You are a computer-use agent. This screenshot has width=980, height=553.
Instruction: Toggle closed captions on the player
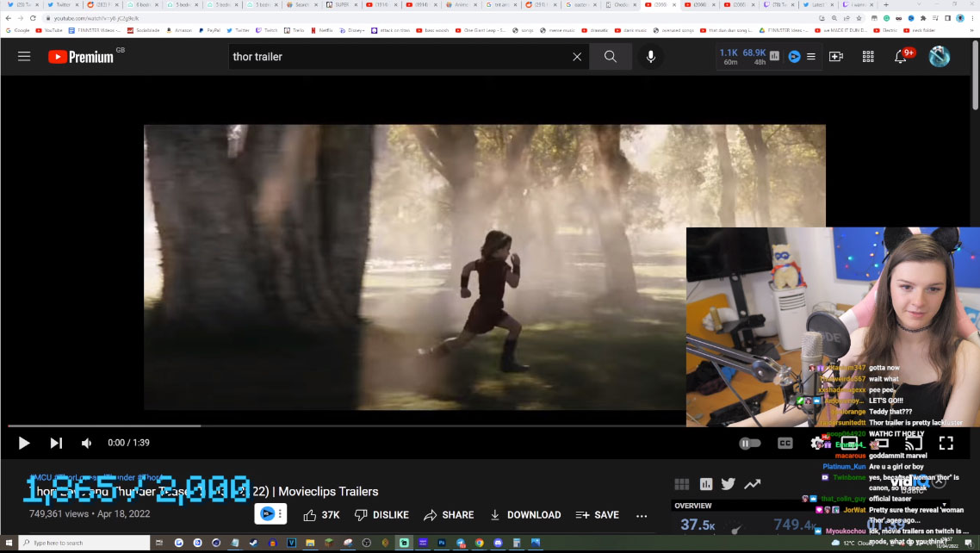(785, 443)
